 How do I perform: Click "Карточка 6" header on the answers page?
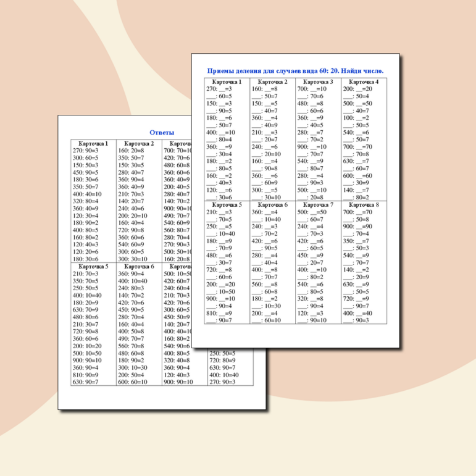(139, 266)
